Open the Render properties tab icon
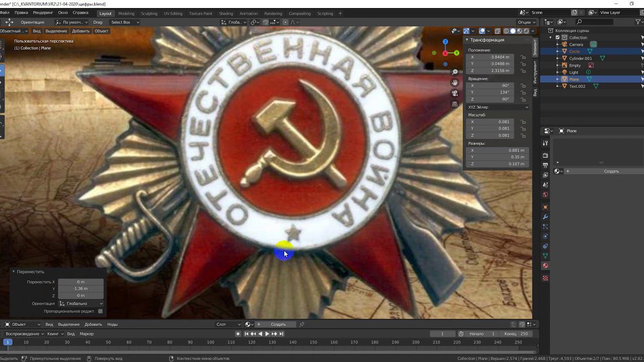This screenshot has width=644, height=362. (x=545, y=155)
